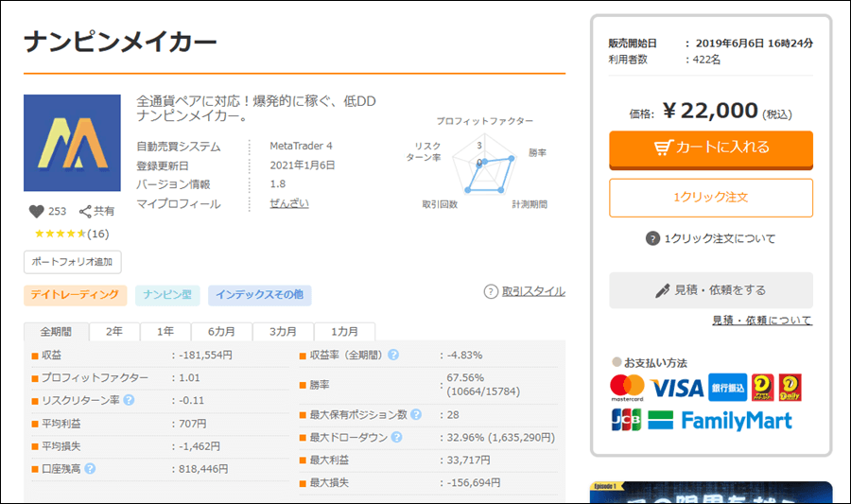The image size is (851, 504).
Task: Click the 1クリック注文 button
Action: tap(710, 198)
